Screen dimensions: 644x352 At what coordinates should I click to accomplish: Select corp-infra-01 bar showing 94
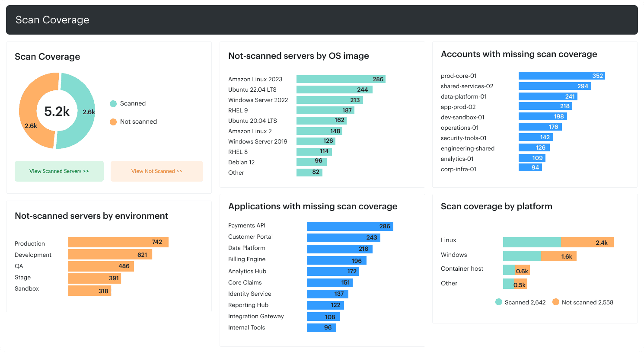tap(530, 167)
